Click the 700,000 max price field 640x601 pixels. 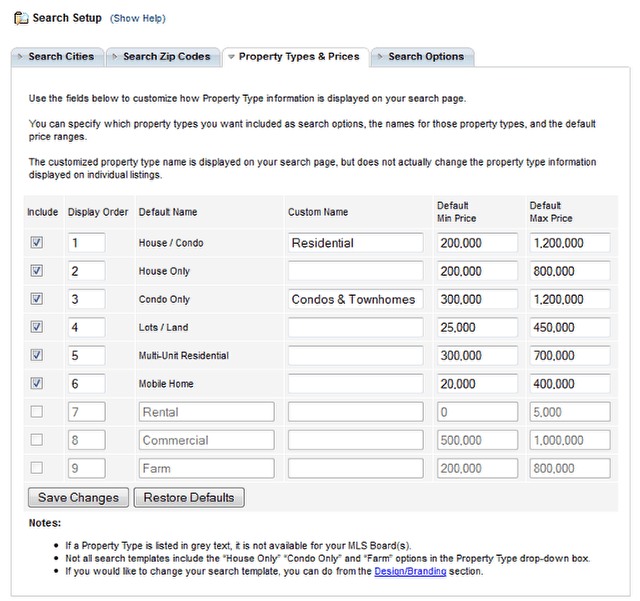[570, 356]
